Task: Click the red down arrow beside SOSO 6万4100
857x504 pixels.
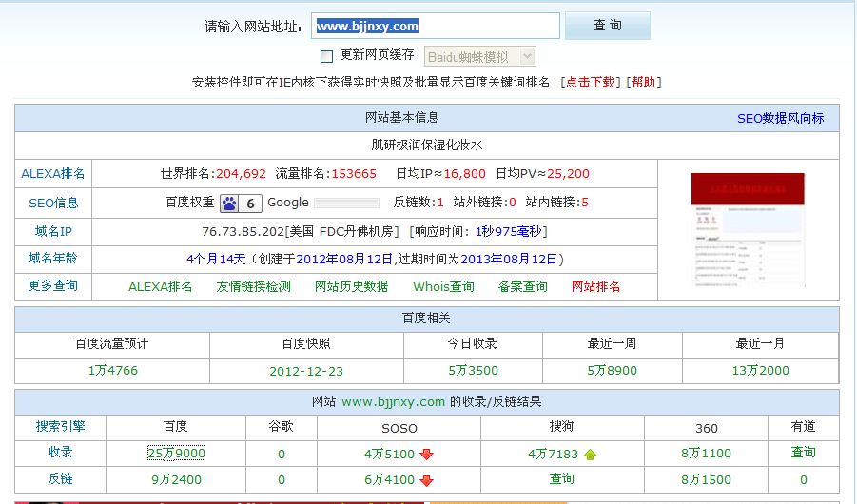Action: [x=426, y=480]
